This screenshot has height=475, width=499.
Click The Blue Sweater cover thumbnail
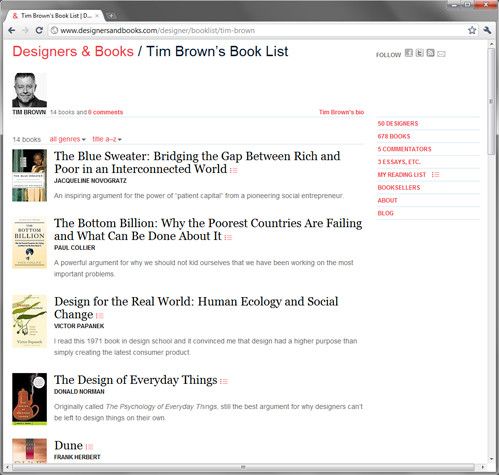pos(29,175)
